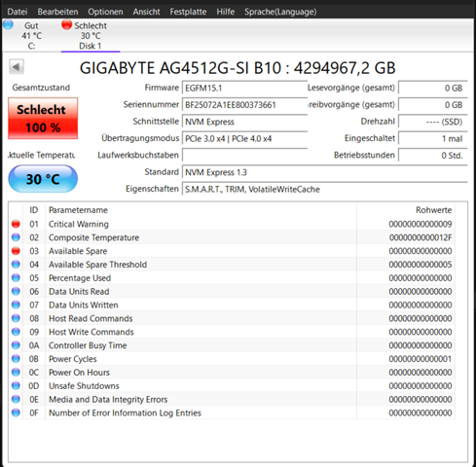Click the Schreibvorgänge (gesamt) value 0 GB
The image size is (476, 467).
[x=433, y=105]
